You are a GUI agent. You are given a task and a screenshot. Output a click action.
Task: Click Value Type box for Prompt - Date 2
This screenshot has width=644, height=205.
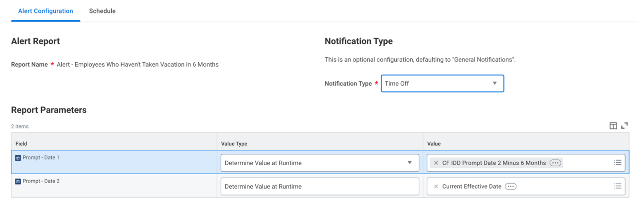320,187
